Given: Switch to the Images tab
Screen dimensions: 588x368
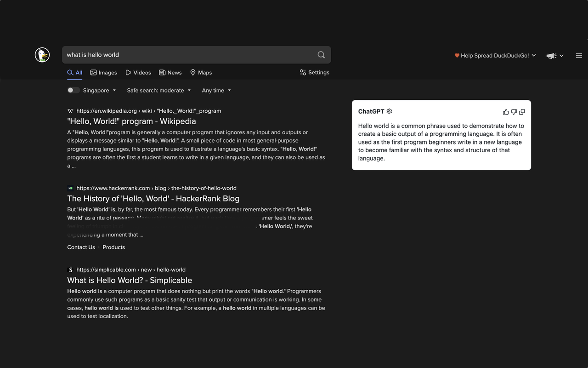Looking at the screenshot, I should [103, 73].
